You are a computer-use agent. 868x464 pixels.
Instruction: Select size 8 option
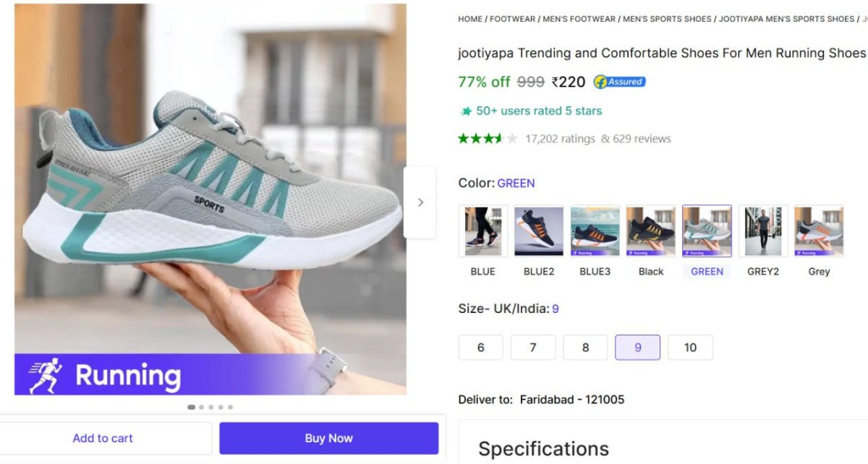(585, 348)
